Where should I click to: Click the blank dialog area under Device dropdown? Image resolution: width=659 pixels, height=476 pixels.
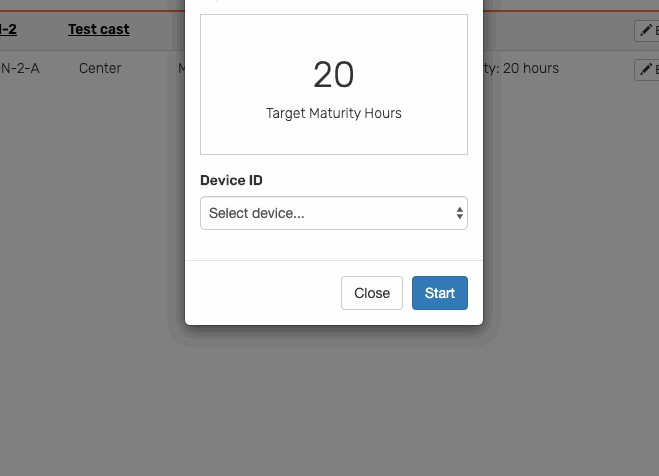(x=334, y=245)
